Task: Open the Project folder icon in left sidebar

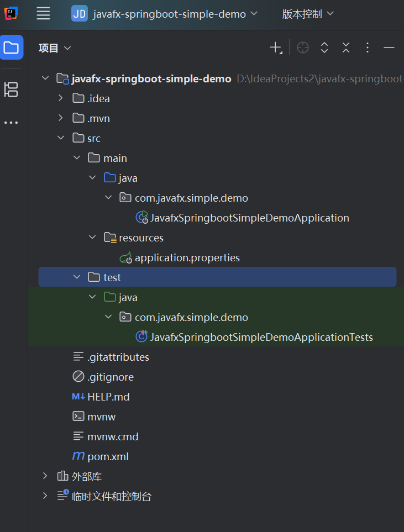Action: 12,48
